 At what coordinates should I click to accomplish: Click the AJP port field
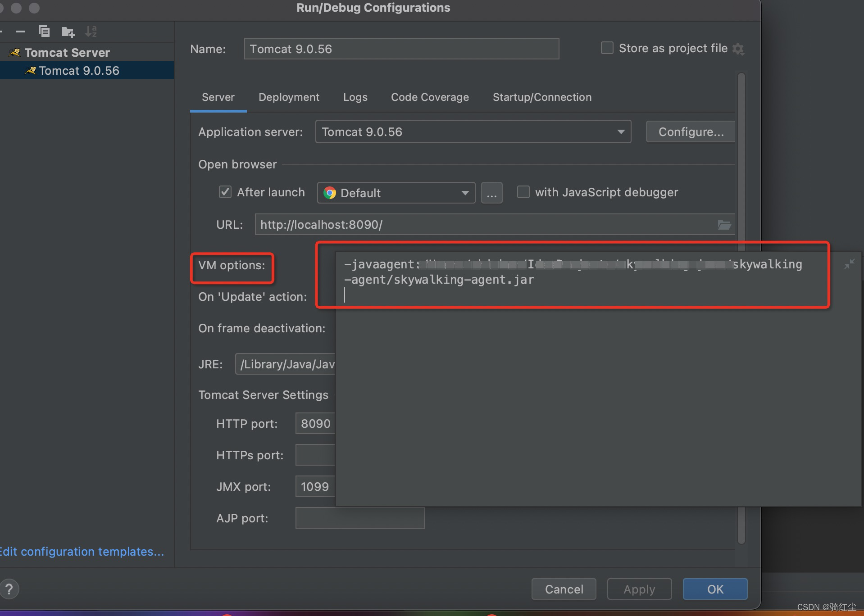pyautogui.click(x=360, y=518)
